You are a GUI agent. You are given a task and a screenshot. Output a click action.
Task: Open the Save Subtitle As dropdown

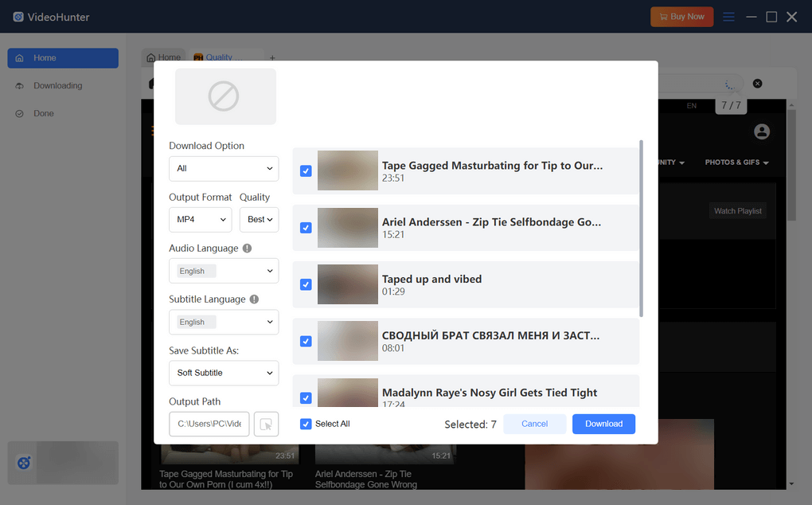tap(224, 373)
